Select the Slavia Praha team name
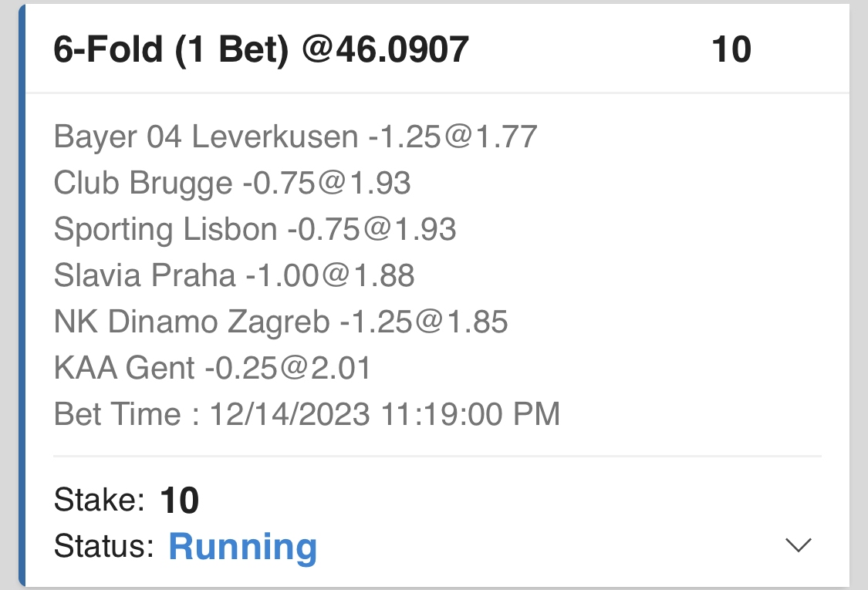Image resolution: width=868 pixels, height=590 pixels. (x=144, y=275)
